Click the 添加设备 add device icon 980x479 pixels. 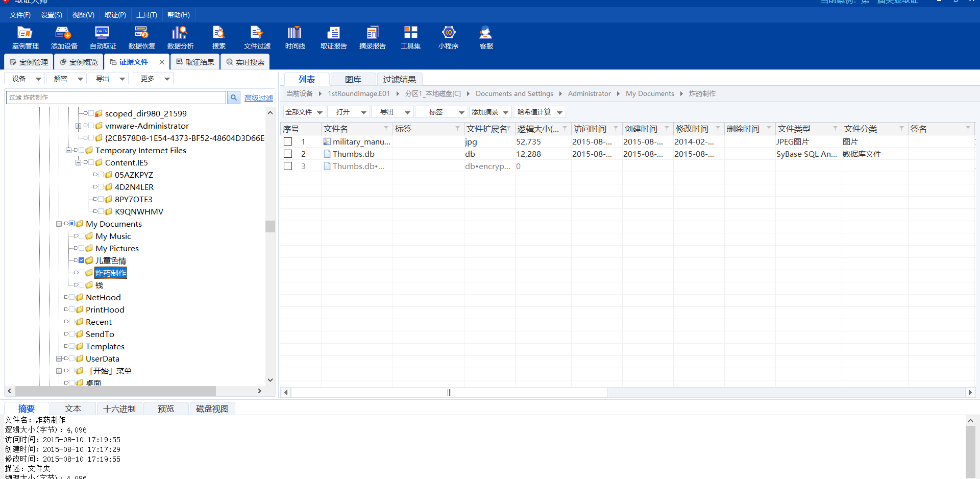tap(64, 38)
